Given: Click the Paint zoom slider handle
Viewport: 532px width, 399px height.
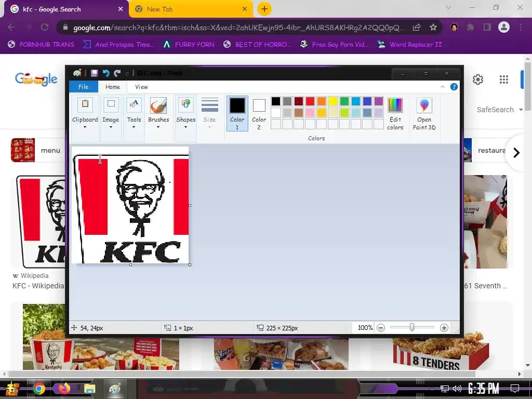Looking at the screenshot, I should (412, 327).
